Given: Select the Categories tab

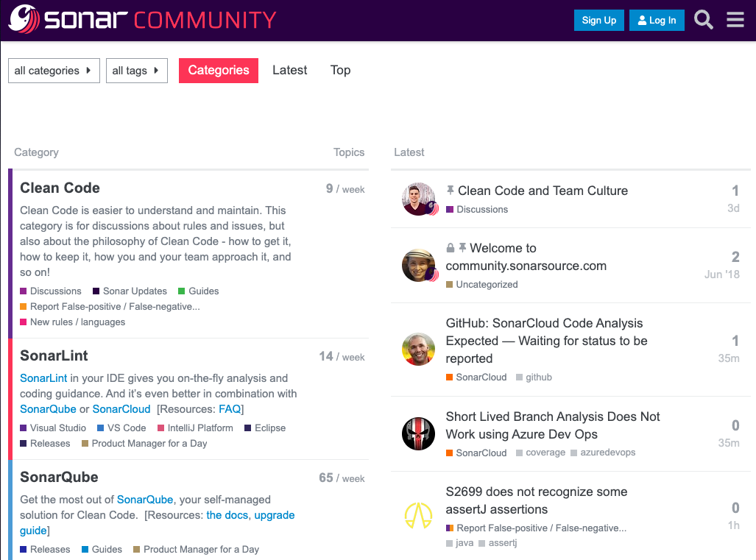Looking at the screenshot, I should [x=219, y=71].
